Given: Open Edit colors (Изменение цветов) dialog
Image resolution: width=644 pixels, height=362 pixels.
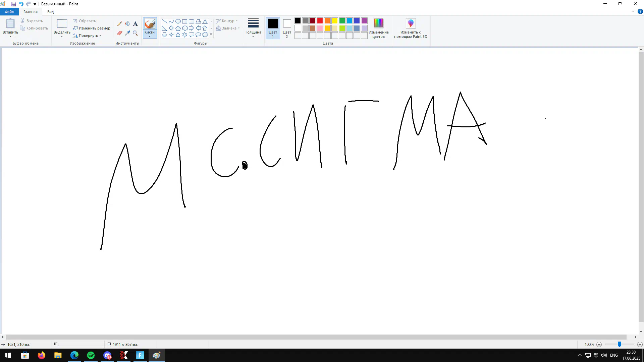Looking at the screenshot, I should pos(378,28).
